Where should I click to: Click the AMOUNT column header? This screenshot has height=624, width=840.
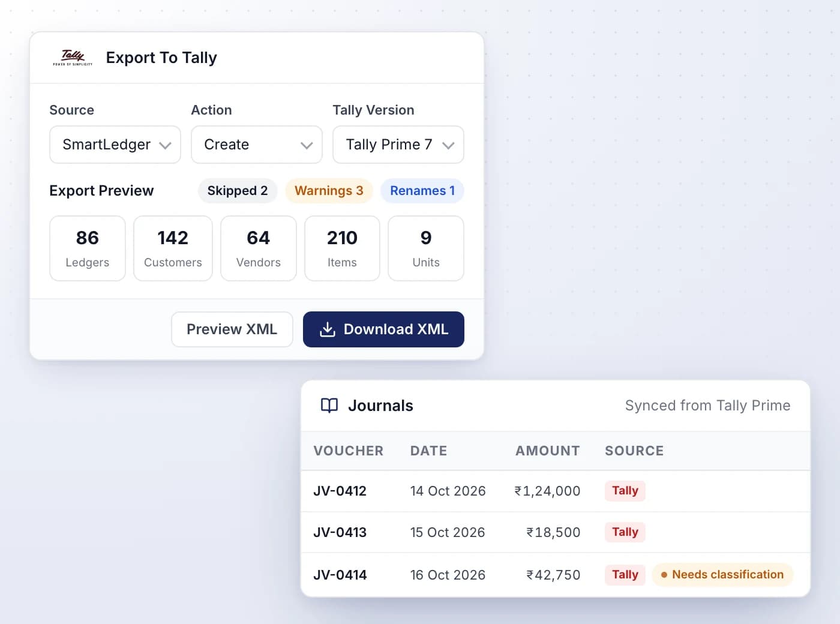(548, 451)
